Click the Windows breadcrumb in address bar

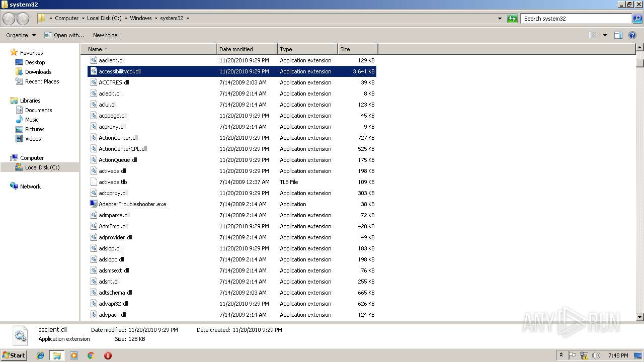tap(141, 19)
